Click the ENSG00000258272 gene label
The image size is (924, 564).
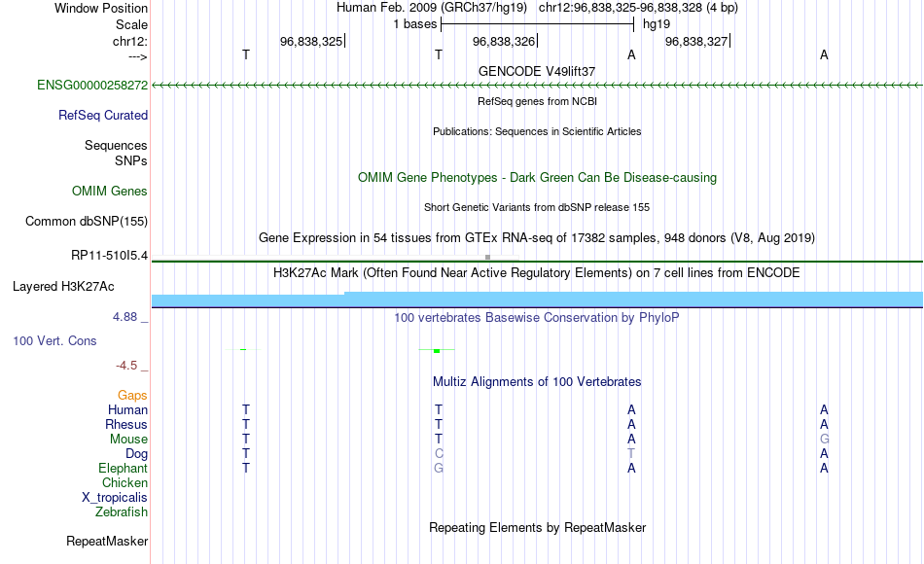click(x=92, y=85)
